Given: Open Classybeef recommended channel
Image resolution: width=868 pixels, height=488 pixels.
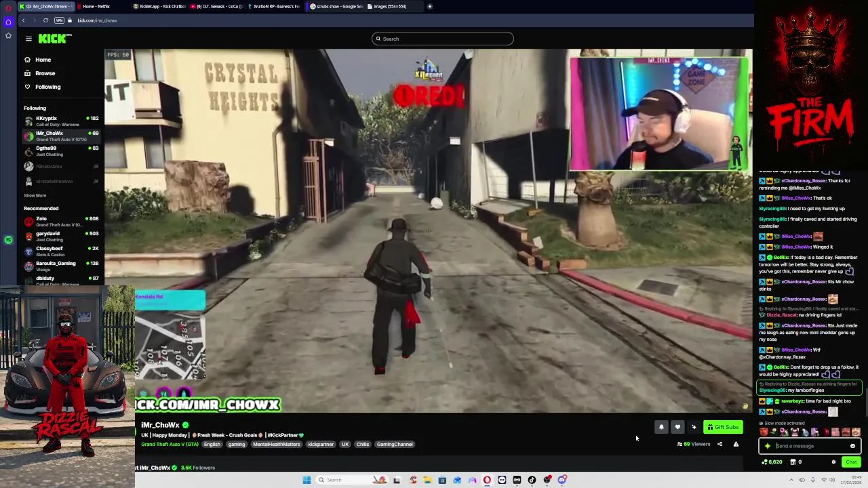Looking at the screenshot, I should (x=61, y=251).
